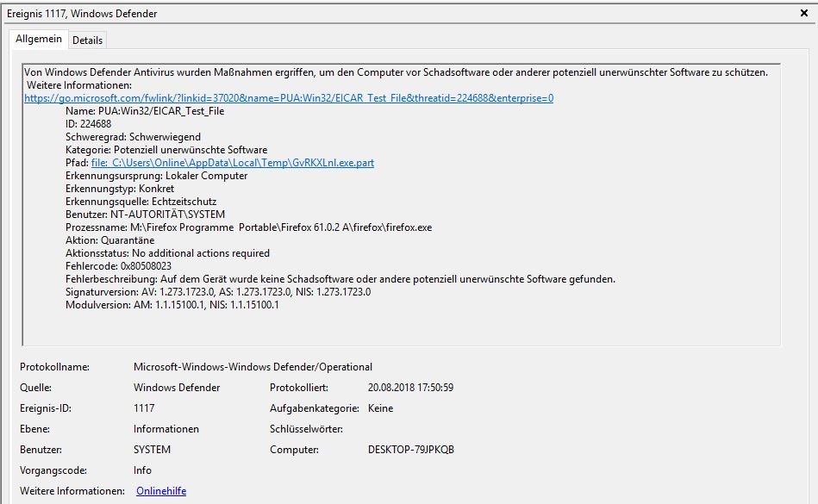Click the Schweregrad: Schwerwiegend line
Screen dimensions: 818x504
point(133,137)
